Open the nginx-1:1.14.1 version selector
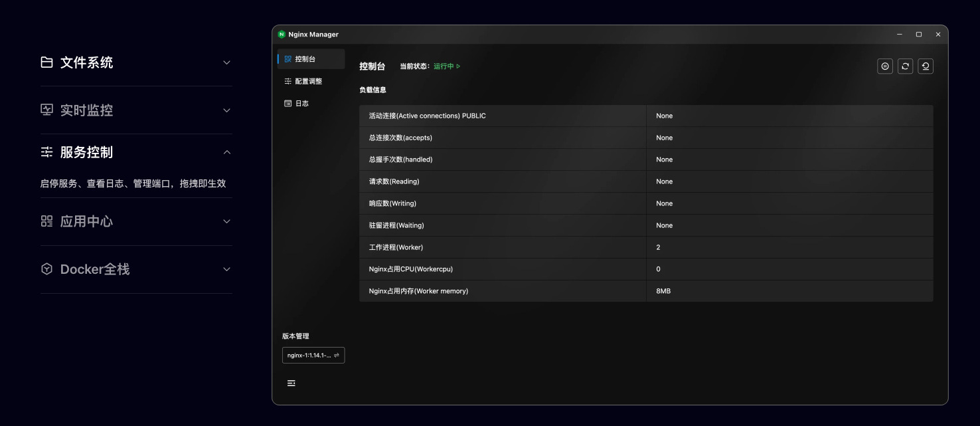The height and width of the screenshot is (426, 980). tap(313, 356)
